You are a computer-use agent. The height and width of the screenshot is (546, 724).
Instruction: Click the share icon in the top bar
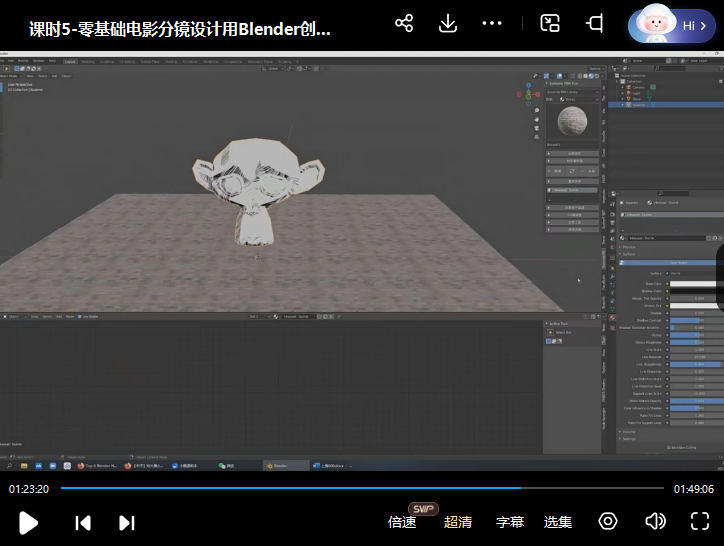pos(404,23)
